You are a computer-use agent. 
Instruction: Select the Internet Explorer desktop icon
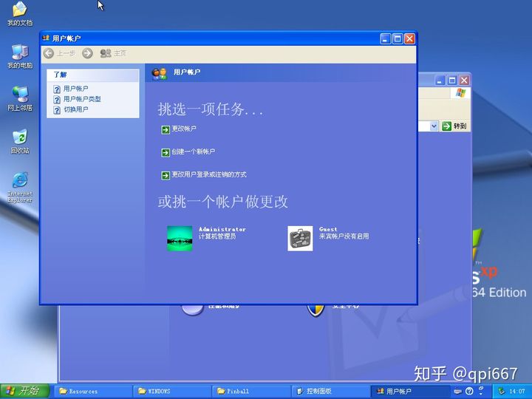point(20,187)
